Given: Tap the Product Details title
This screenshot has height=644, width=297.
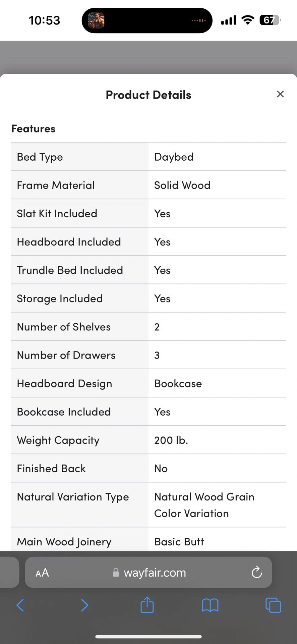Looking at the screenshot, I should pyautogui.click(x=148, y=95).
